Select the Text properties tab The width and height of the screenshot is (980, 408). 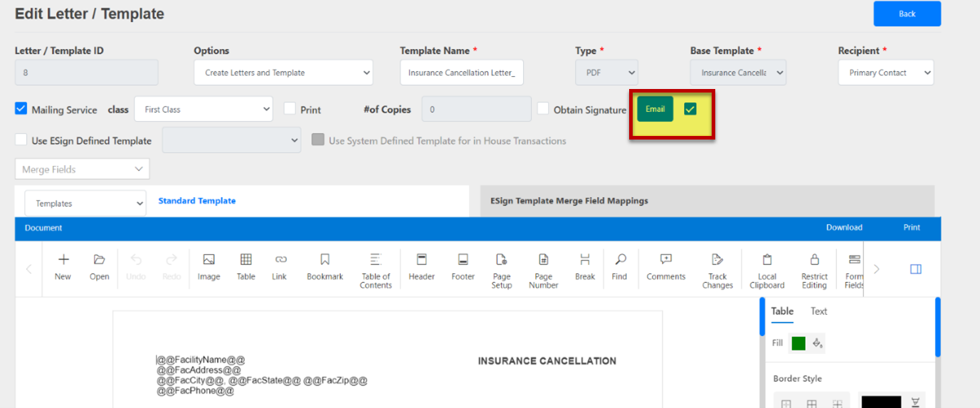tap(819, 311)
